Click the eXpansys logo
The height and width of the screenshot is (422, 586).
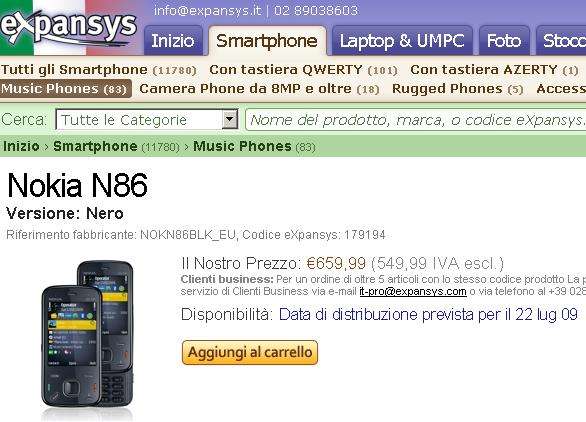69,27
